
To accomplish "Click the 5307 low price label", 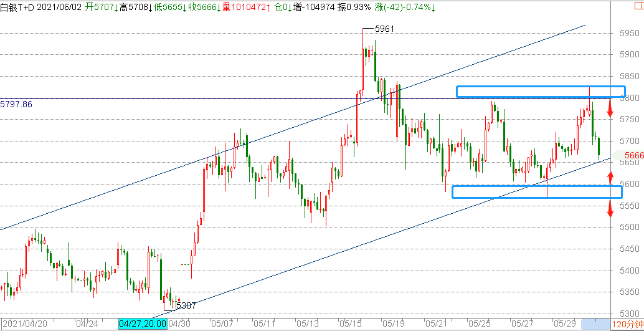I will coord(186,305).
